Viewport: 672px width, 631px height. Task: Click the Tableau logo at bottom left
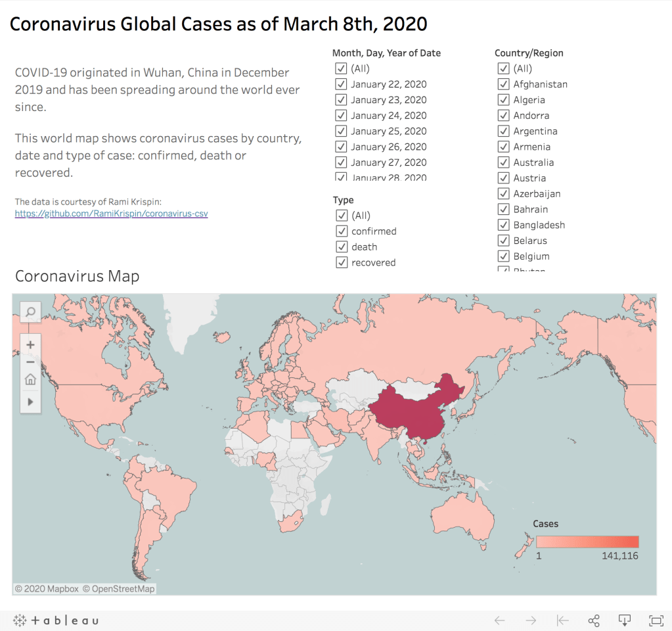[x=56, y=620]
